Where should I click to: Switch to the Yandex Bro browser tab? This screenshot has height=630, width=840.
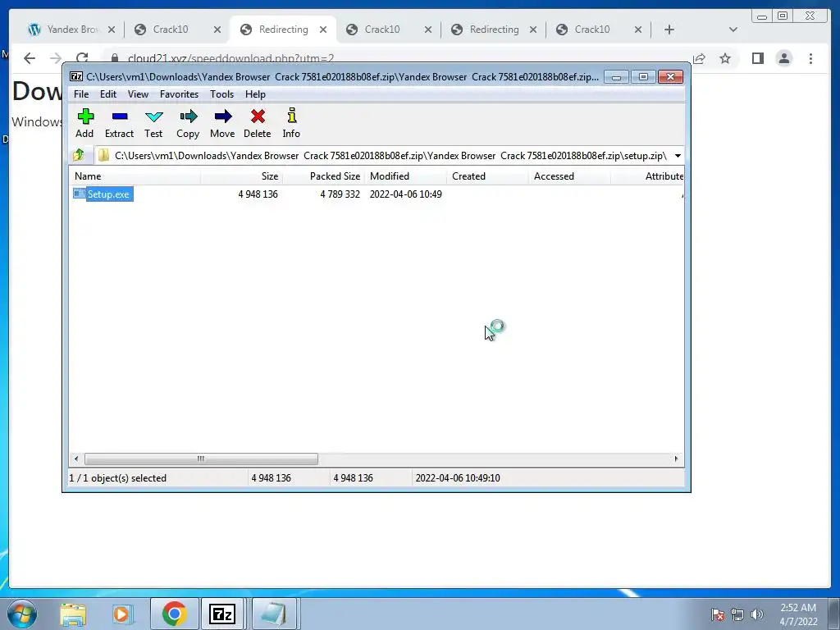72,30
